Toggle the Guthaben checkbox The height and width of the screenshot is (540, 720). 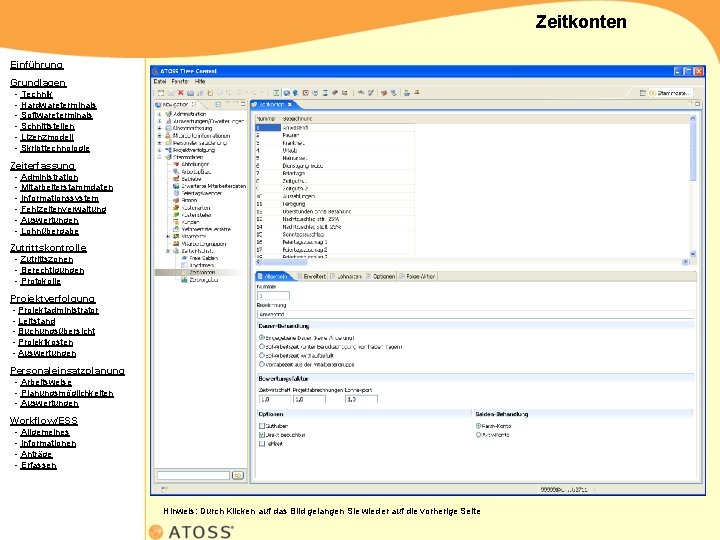pyautogui.click(x=262, y=426)
